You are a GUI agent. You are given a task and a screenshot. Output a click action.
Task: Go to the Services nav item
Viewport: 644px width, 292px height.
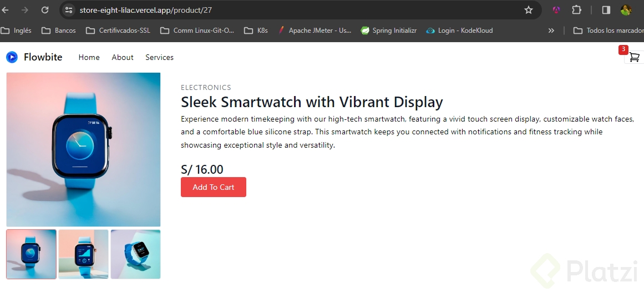tap(159, 57)
